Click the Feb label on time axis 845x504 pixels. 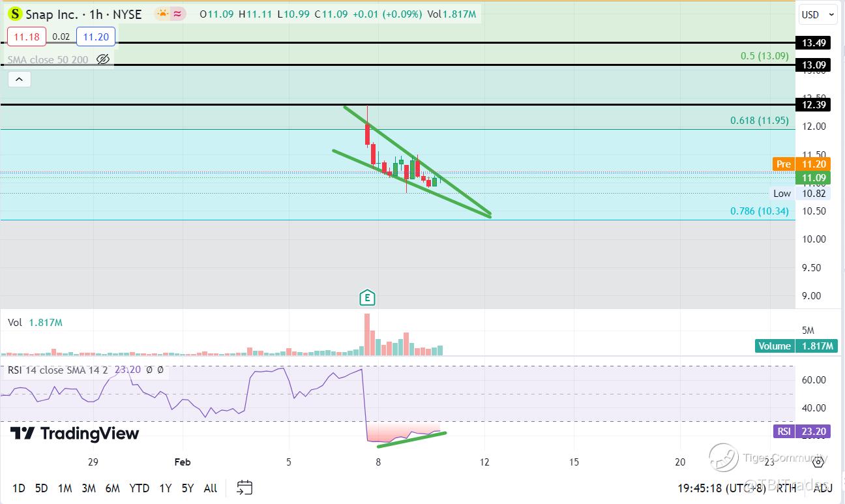click(183, 462)
